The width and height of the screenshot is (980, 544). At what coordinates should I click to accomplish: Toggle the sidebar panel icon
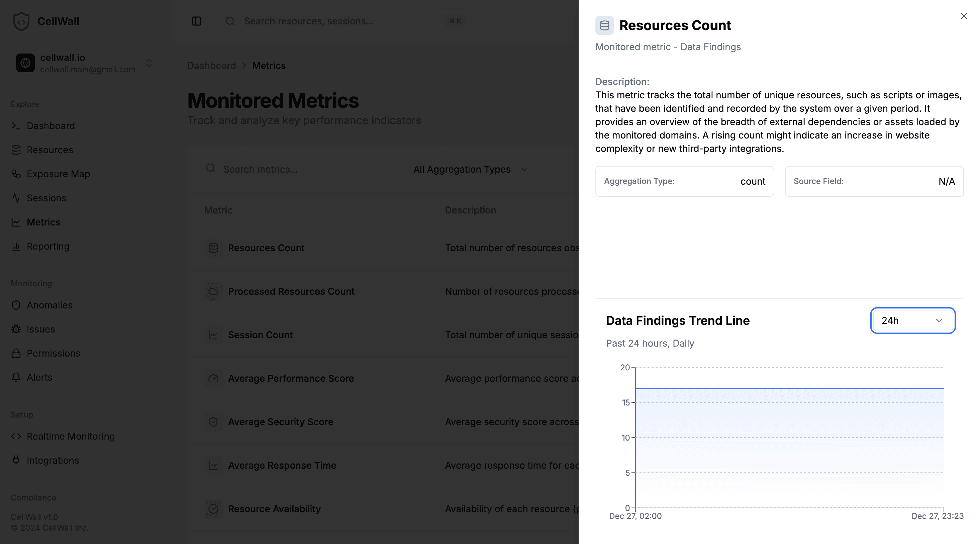197,21
